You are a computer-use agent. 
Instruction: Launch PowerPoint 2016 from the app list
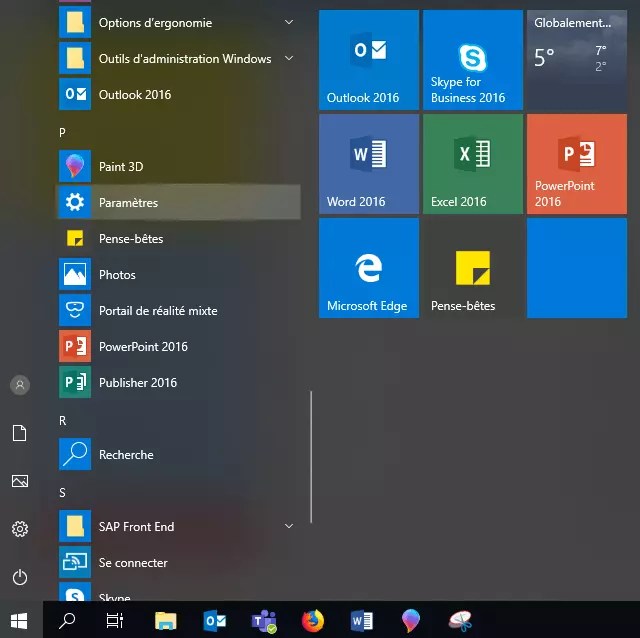(180, 346)
